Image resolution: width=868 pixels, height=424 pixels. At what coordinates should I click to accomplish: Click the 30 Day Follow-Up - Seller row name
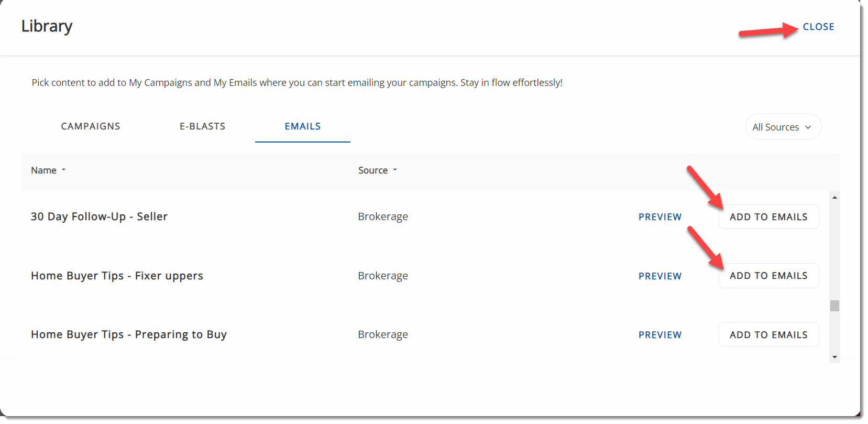pyautogui.click(x=99, y=216)
